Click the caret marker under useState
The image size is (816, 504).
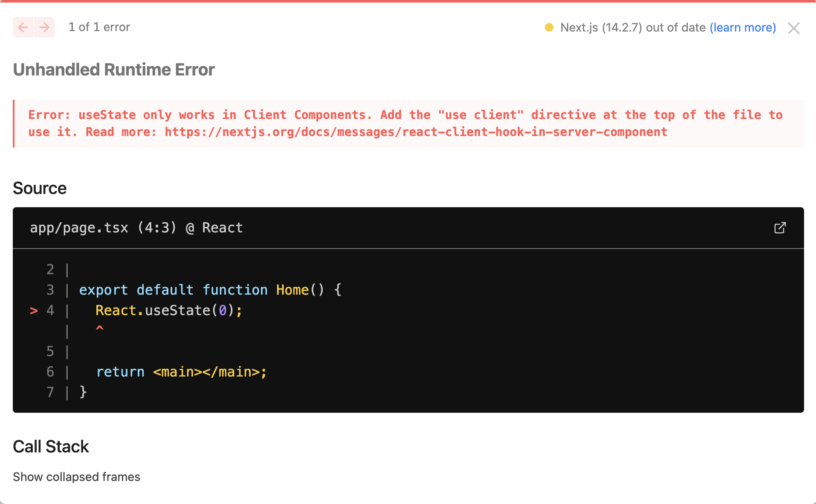[x=99, y=328]
